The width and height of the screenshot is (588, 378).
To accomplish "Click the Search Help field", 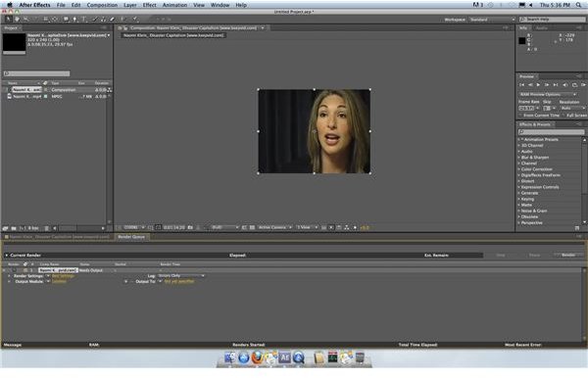I will [x=552, y=20].
